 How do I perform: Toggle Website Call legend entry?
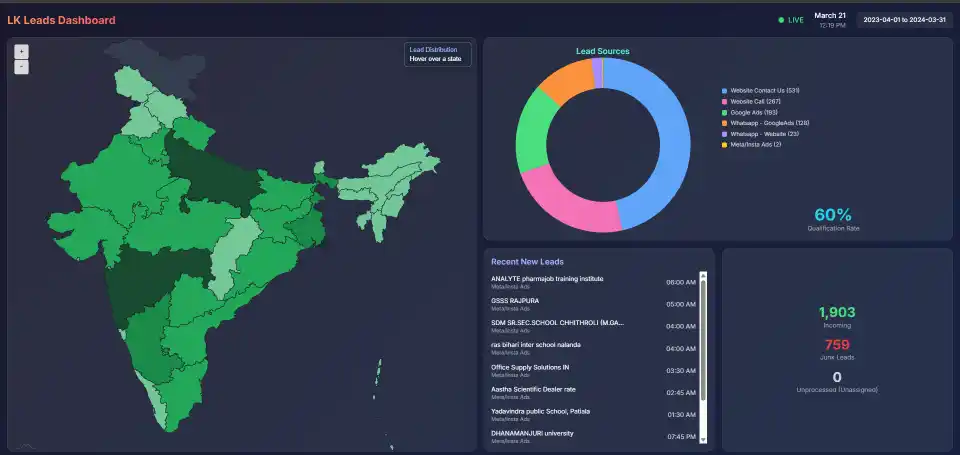751,102
